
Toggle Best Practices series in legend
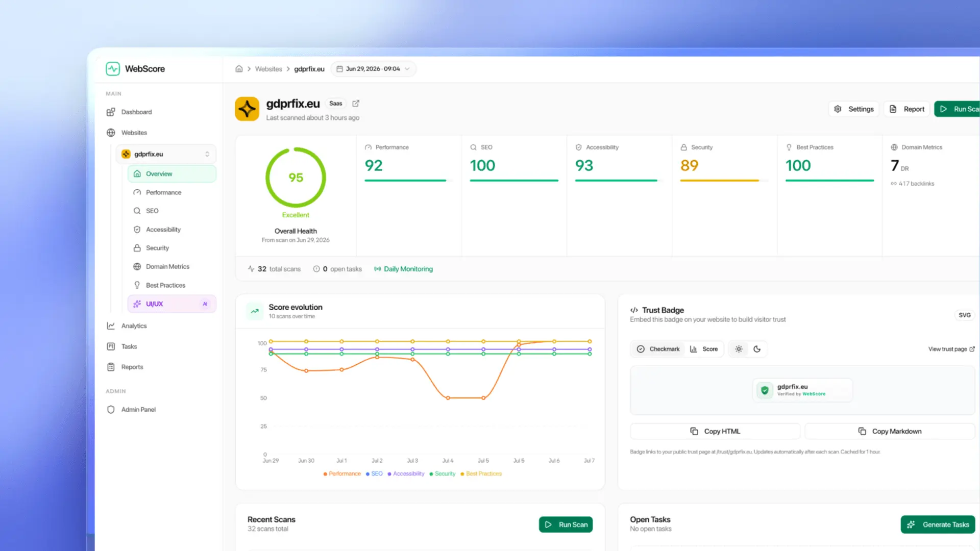point(481,474)
